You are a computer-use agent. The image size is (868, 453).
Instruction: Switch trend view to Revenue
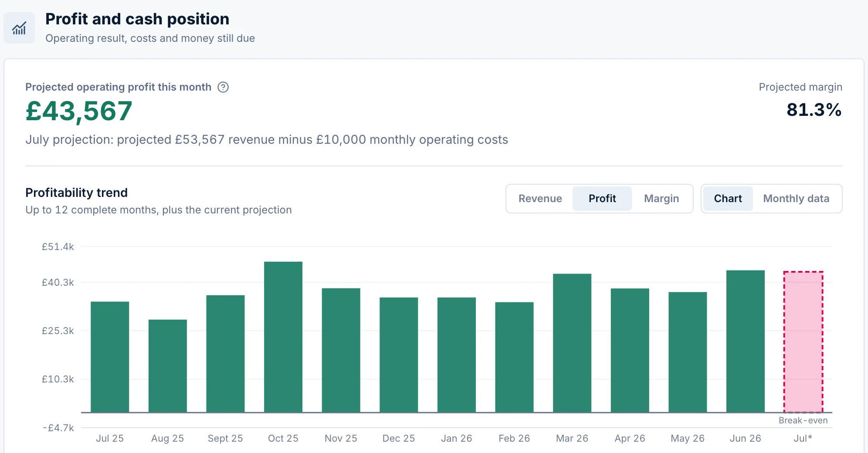(540, 199)
